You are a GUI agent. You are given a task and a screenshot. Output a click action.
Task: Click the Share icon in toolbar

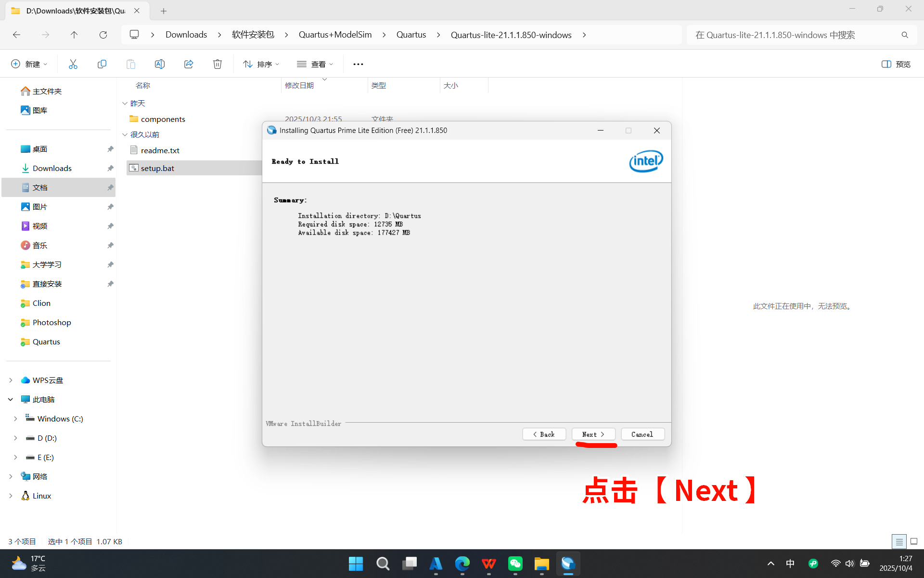coord(189,64)
